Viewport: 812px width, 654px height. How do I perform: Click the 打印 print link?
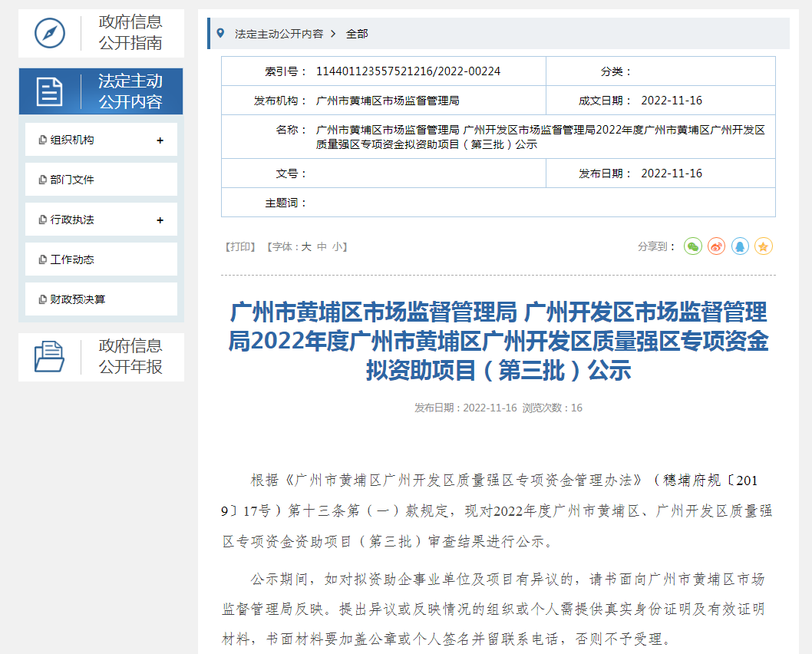pos(239,247)
